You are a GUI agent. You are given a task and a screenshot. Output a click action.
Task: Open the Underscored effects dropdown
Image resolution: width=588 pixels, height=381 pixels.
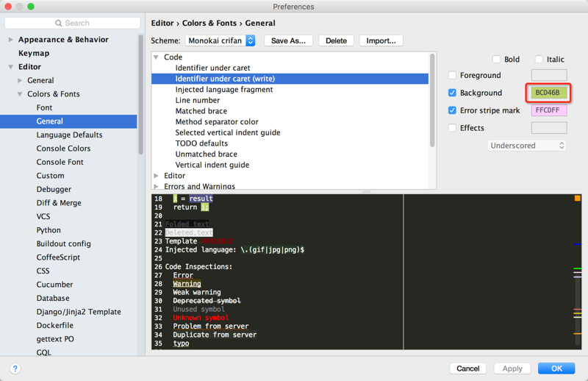(527, 146)
